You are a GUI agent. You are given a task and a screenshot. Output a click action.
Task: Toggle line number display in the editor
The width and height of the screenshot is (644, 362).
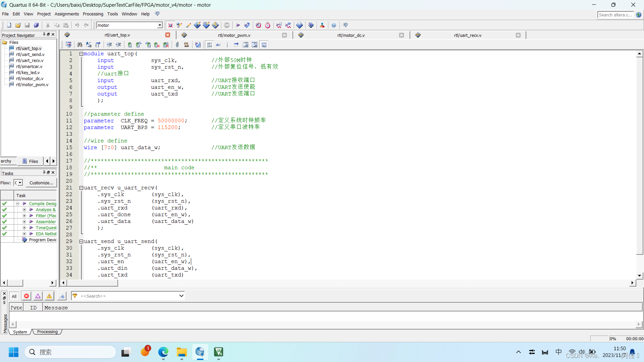pos(209,44)
